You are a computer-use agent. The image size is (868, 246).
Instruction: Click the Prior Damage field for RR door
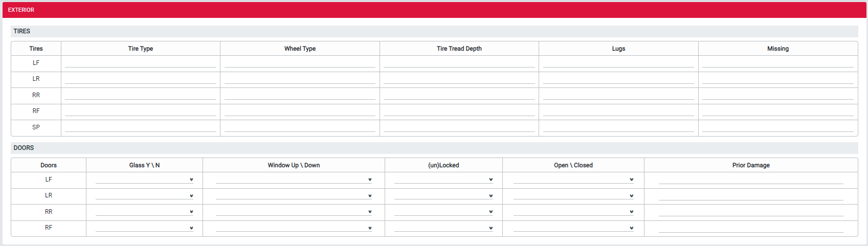[x=751, y=212]
